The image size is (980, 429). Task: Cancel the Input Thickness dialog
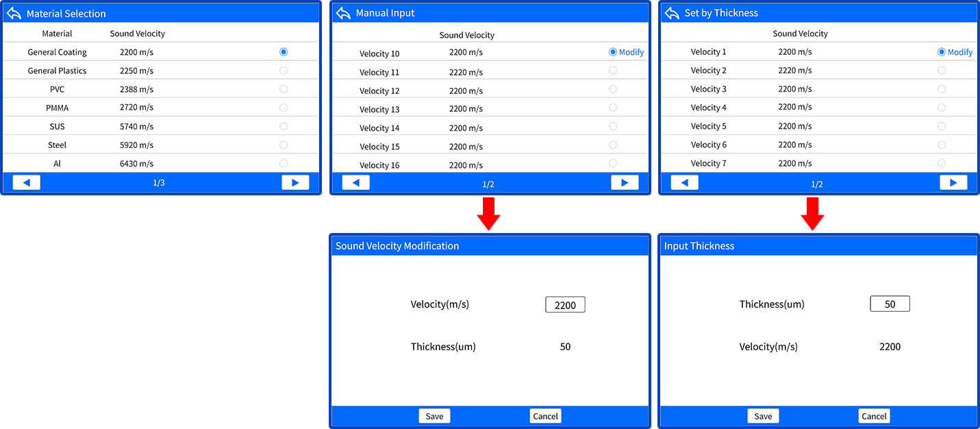point(874,416)
